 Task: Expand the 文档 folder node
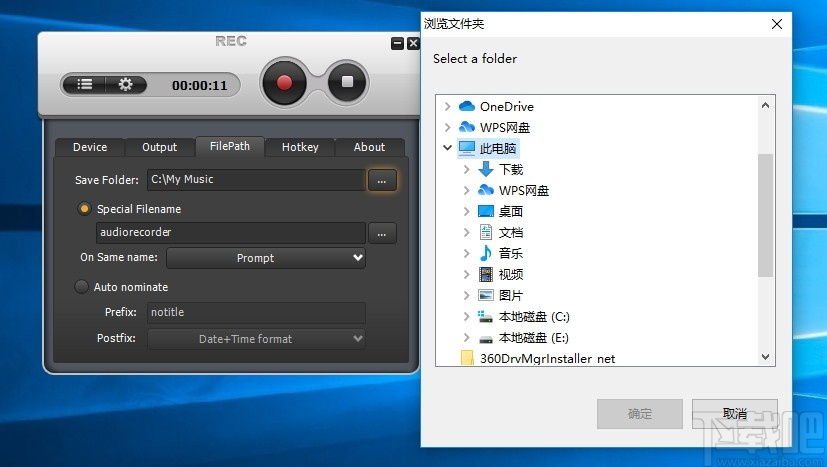[466, 233]
